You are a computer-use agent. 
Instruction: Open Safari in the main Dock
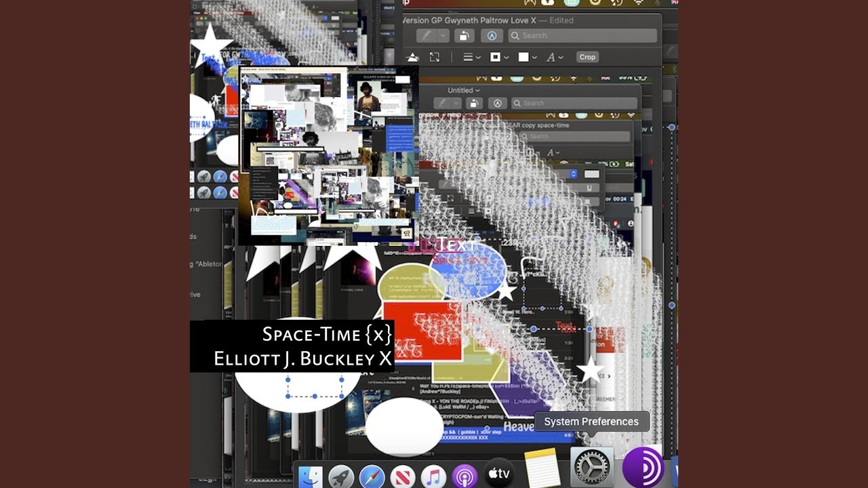(372, 477)
